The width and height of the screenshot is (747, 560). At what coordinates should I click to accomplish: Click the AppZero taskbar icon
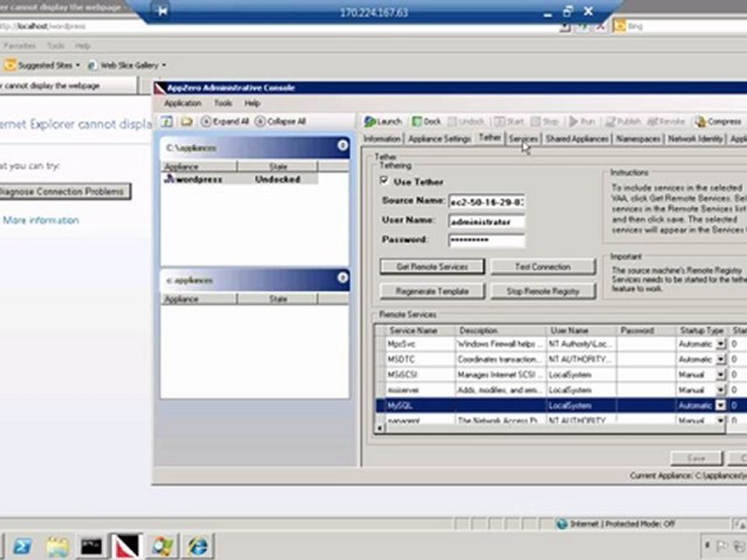(127, 546)
